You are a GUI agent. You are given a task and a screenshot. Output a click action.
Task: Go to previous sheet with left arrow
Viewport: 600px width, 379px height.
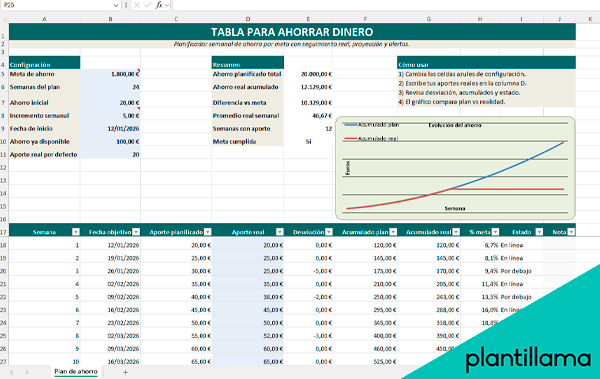point(12,372)
